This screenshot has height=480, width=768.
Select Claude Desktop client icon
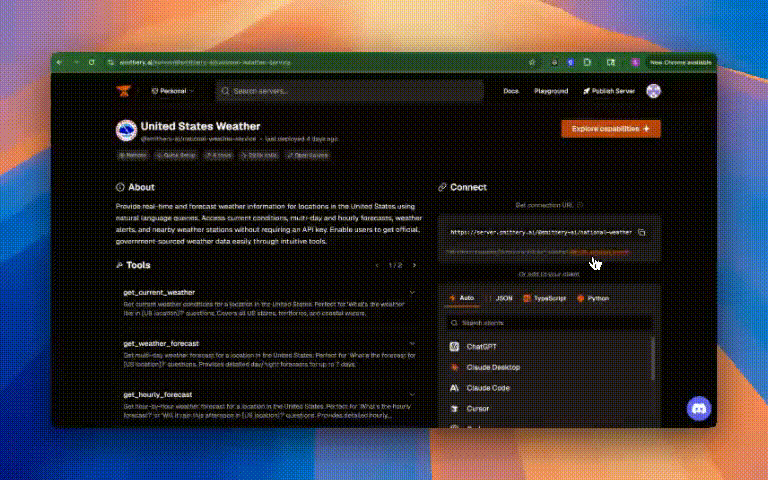pyautogui.click(x=454, y=367)
